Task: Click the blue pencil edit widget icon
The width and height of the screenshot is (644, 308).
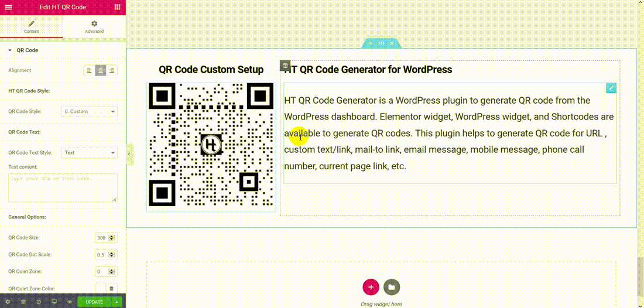Action: [611, 88]
